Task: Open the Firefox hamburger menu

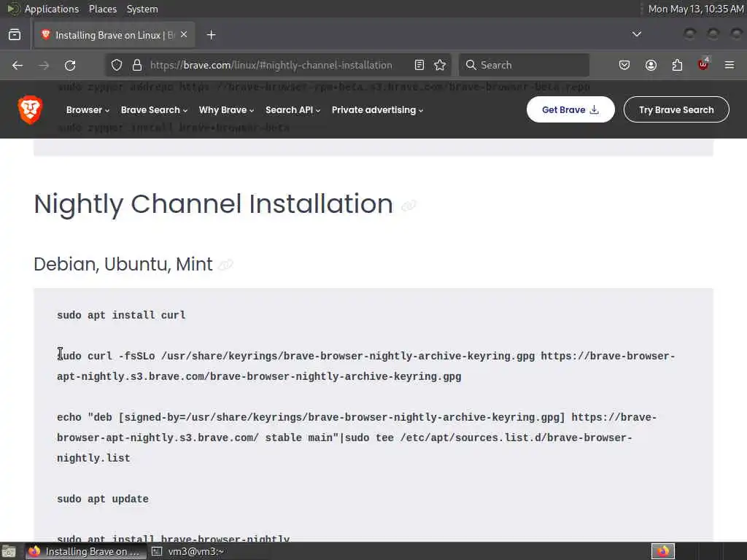Action: pyautogui.click(x=729, y=65)
